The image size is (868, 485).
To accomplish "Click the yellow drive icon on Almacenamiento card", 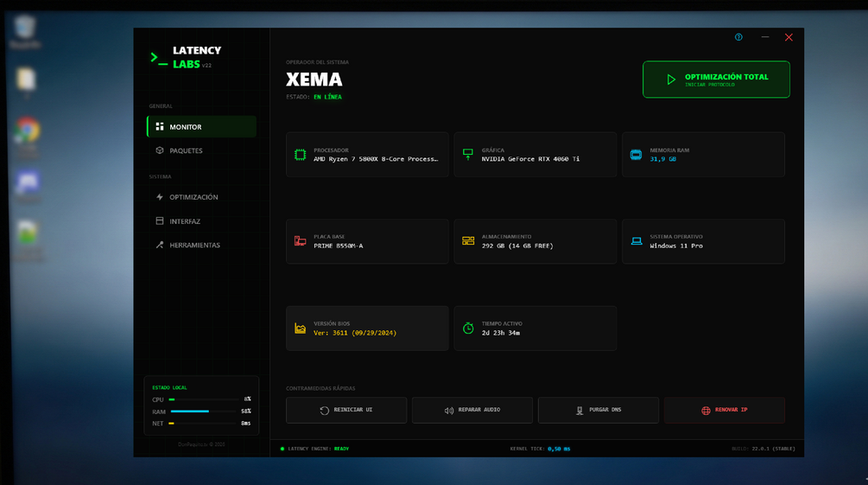I will [468, 241].
